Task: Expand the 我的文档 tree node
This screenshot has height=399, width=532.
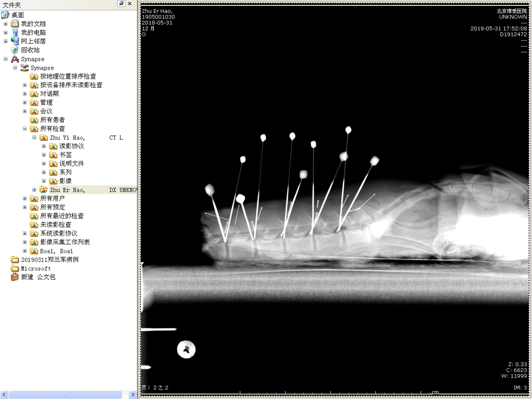Action: point(5,24)
